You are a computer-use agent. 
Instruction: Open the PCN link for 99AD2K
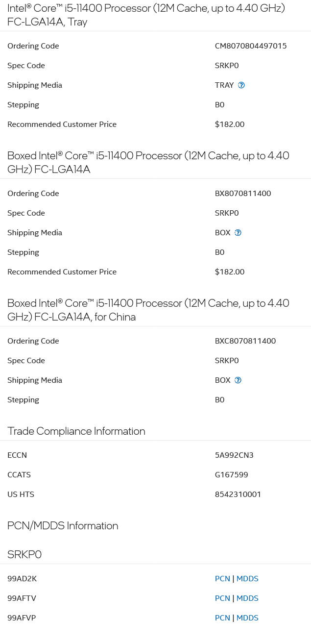(222, 578)
